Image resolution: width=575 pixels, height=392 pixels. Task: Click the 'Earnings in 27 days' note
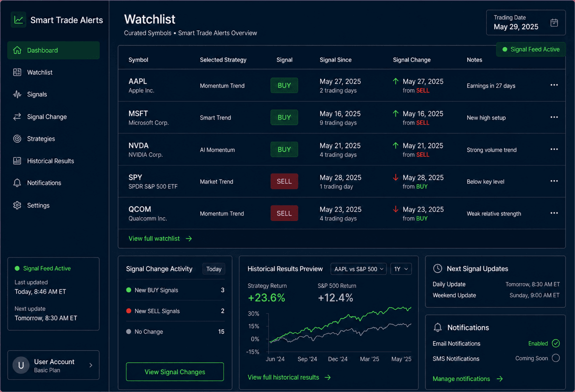[491, 86]
